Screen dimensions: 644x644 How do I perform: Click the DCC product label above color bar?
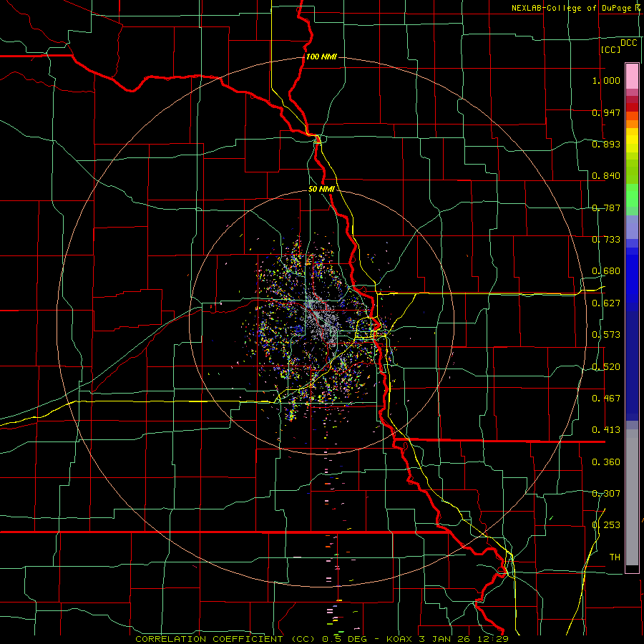(x=629, y=43)
